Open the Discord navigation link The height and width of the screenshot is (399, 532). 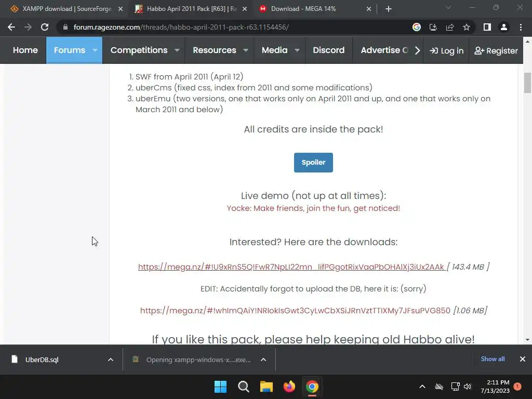[x=328, y=50]
